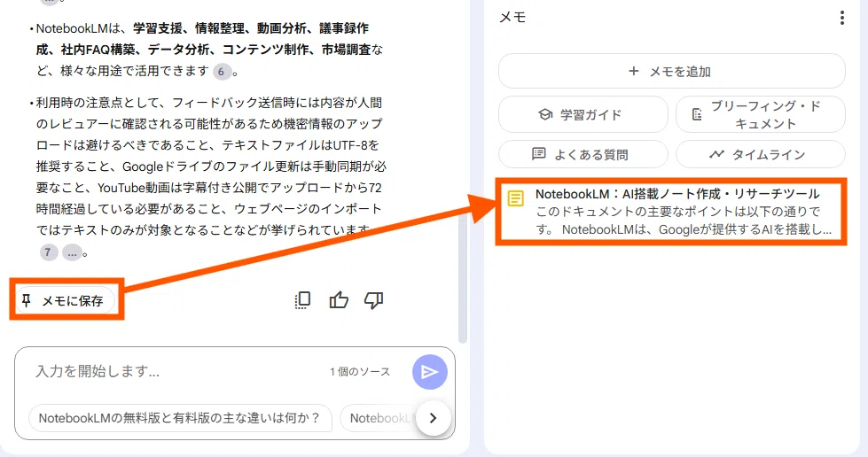Select suggestion NotebookLMの無料版と有料版の主な違いは何か？
The image size is (868, 457).
(x=180, y=418)
